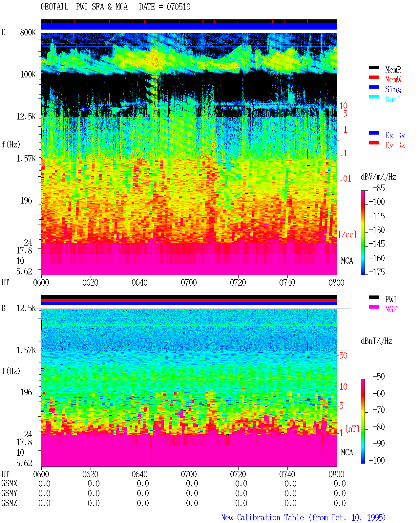This screenshot has width=420, height=523.
Task: Click the "-175" colour scale value
Action: 377,272
